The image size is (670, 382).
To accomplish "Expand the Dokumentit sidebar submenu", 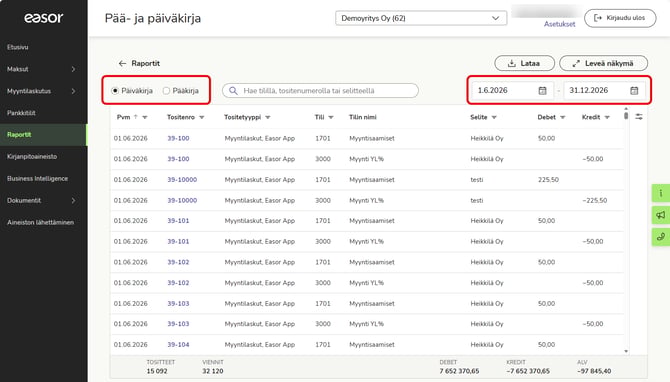I will (x=73, y=200).
